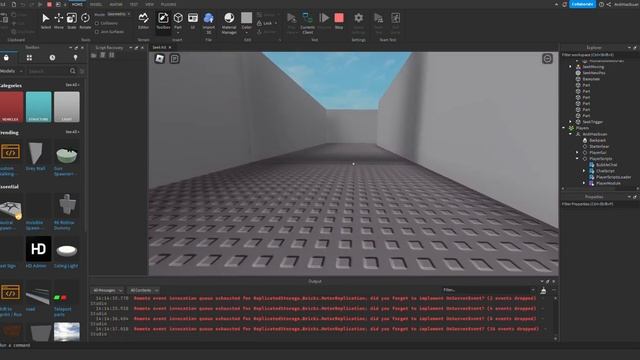Open the All Messages filter dropdown
The width and height of the screenshot is (640, 360).
click(x=107, y=290)
